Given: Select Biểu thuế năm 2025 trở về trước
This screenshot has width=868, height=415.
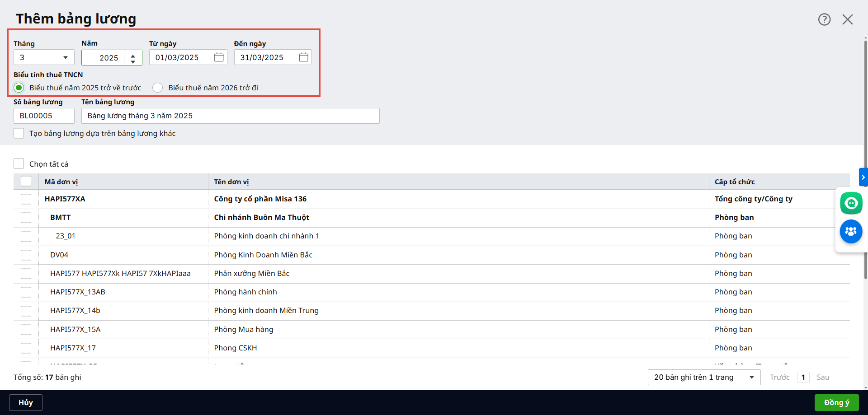Looking at the screenshot, I should click(19, 88).
